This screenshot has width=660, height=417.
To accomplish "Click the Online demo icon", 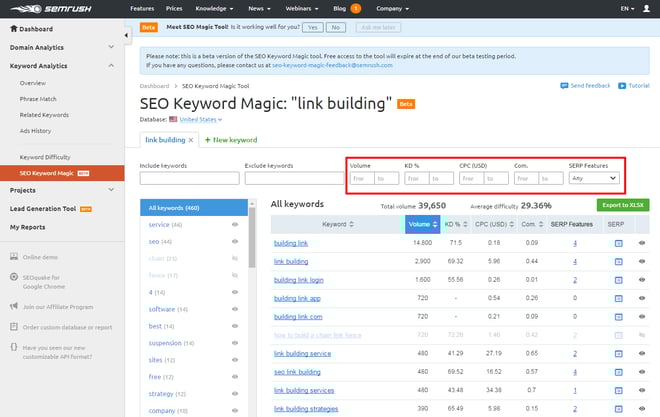I will (14, 257).
